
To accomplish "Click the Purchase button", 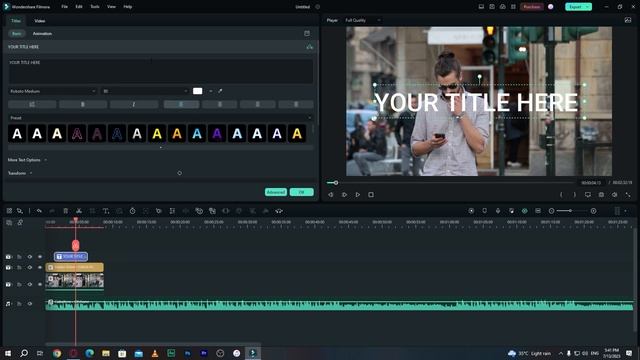I will click(x=531, y=7).
